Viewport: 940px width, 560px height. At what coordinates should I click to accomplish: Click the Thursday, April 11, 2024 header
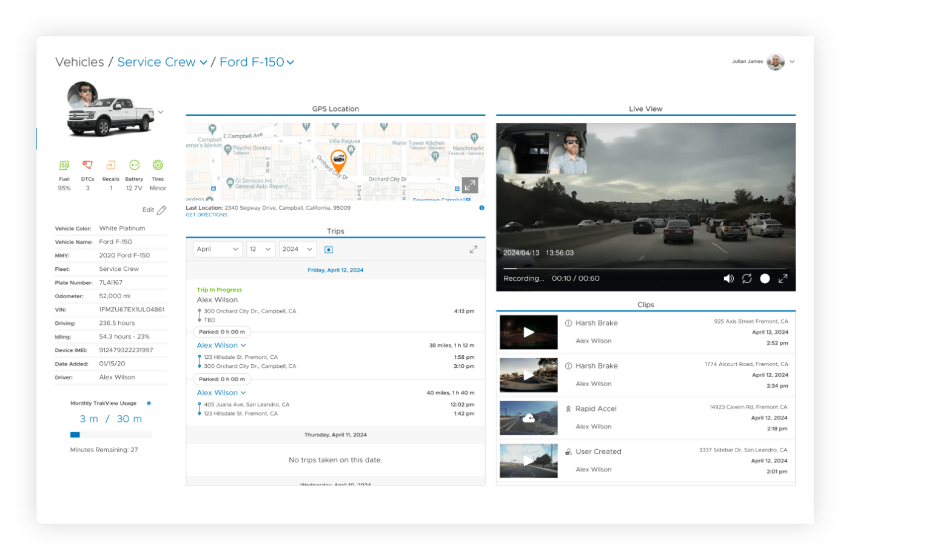click(x=335, y=435)
